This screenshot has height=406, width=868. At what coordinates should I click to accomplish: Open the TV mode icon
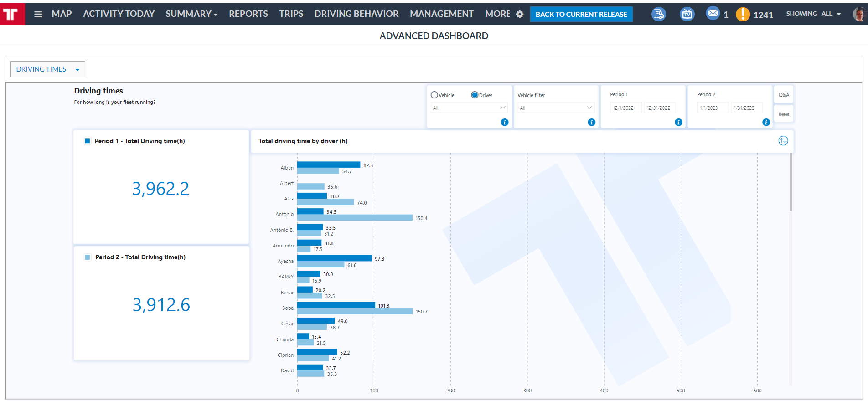pos(687,14)
